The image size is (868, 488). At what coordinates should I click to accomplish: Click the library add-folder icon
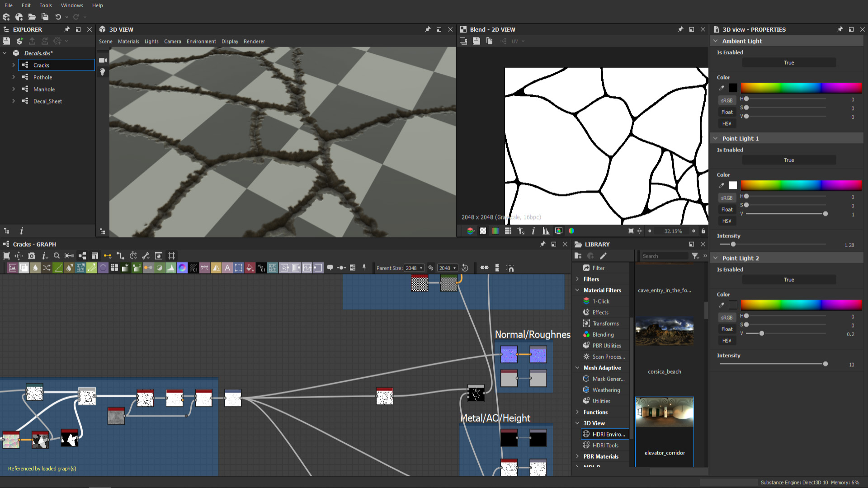pos(578,256)
